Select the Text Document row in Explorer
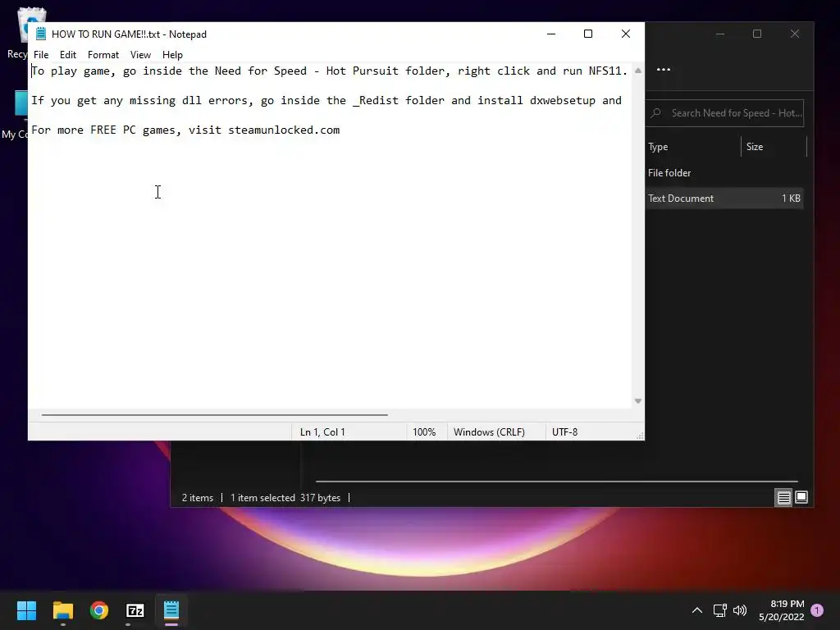 tap(724, 199)
